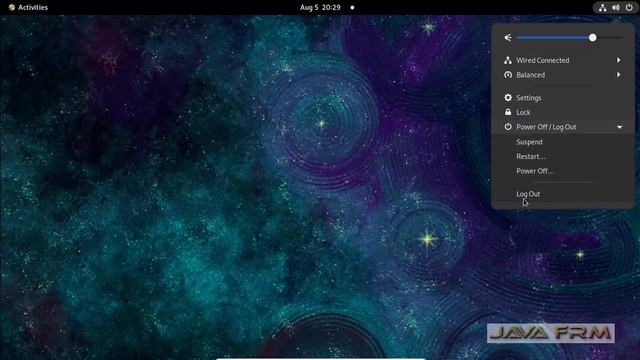
Task: Expand the Wired Connected submenu arrow
Action: click(x=619, y=60)
